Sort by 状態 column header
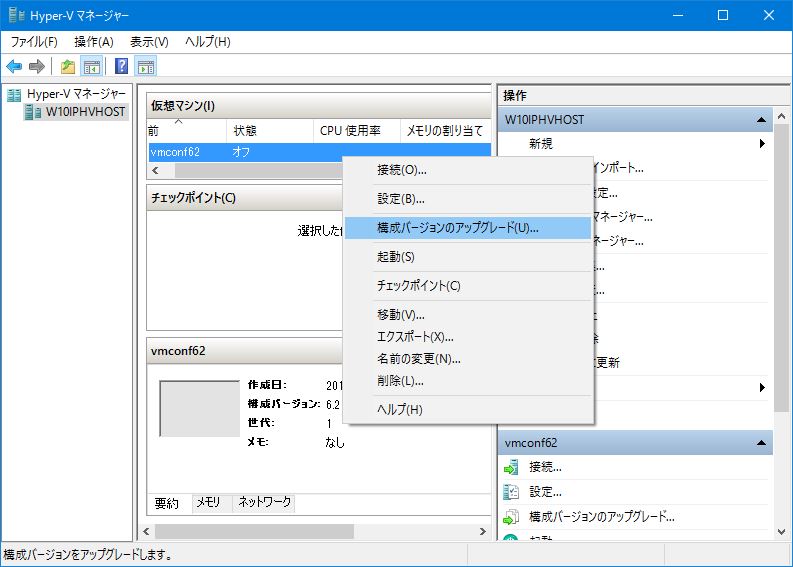This screenshot has width=793, height=567. (270, 131)
